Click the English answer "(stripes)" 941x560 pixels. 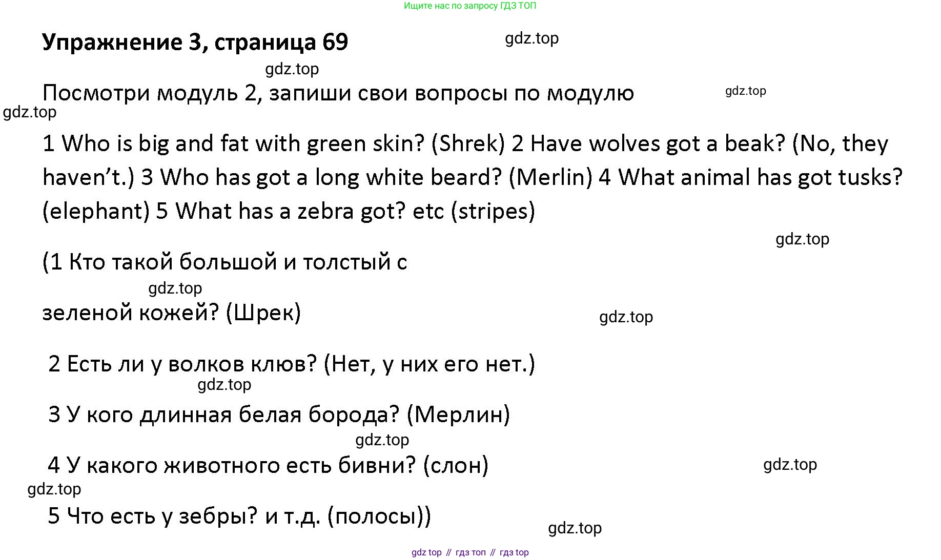click(x=493, y=211)
